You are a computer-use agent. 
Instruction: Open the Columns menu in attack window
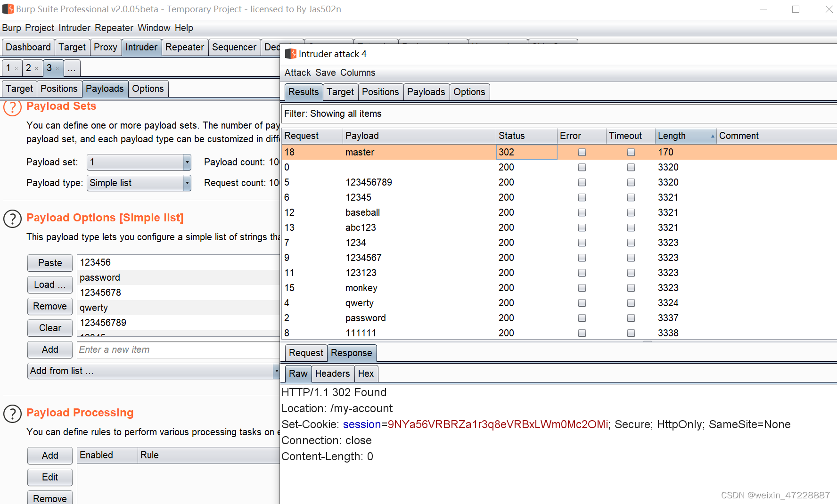[x=358, y=73]
